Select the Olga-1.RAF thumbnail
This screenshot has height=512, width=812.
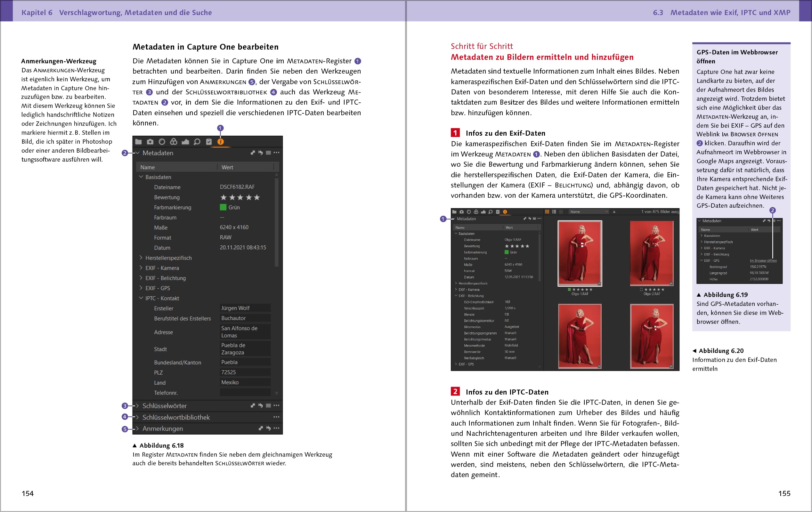pyautogui.click(x=580, y=253)
